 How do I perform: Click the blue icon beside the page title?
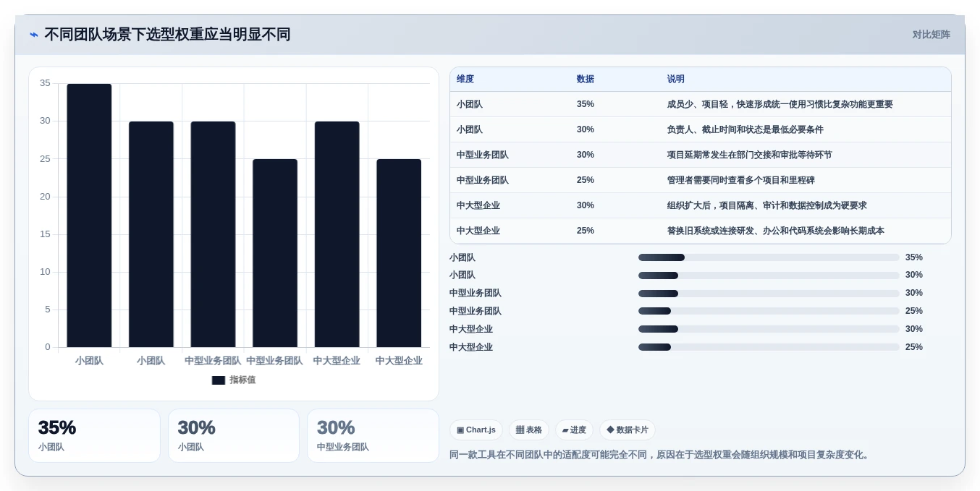pyautogui.click(x=33, y=35)
